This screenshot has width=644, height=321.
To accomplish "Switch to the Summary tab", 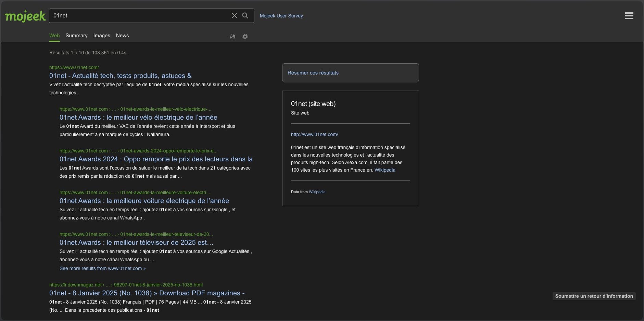I will 76,36.
